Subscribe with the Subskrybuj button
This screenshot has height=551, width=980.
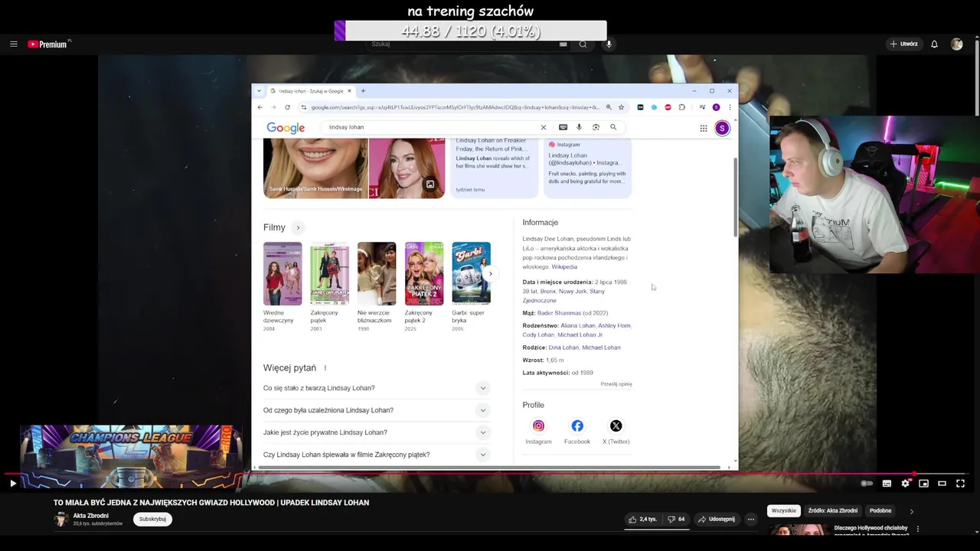(152, 519)
